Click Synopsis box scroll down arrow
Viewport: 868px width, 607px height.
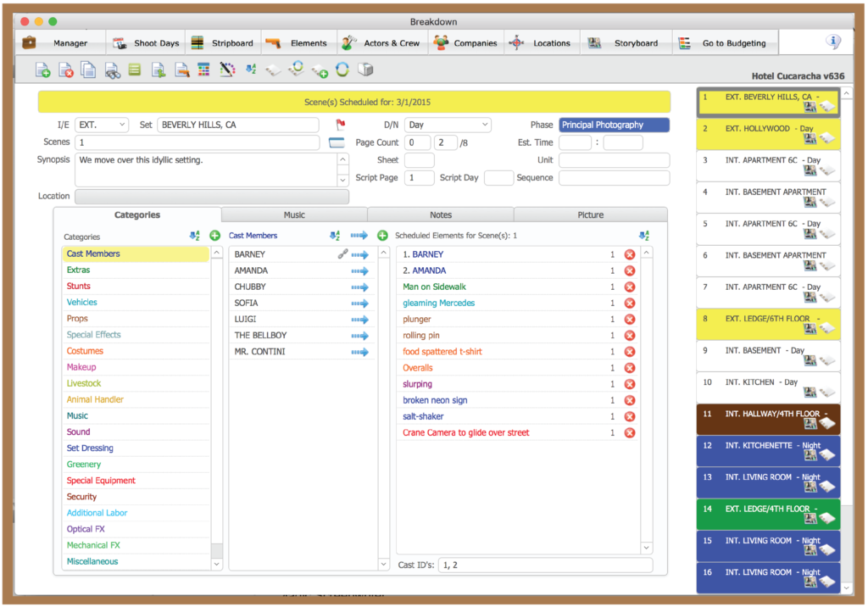342,180
